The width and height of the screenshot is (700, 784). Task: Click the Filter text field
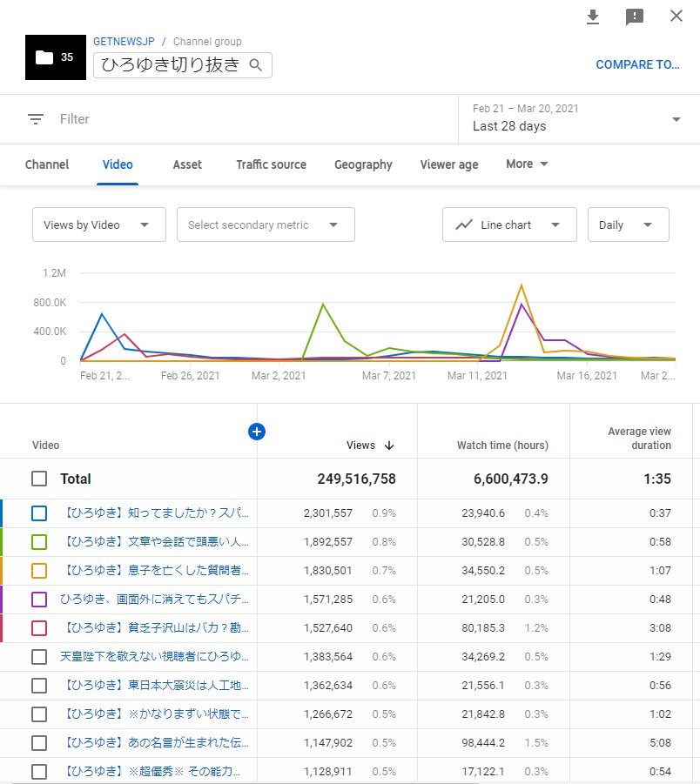click(75, 119)
